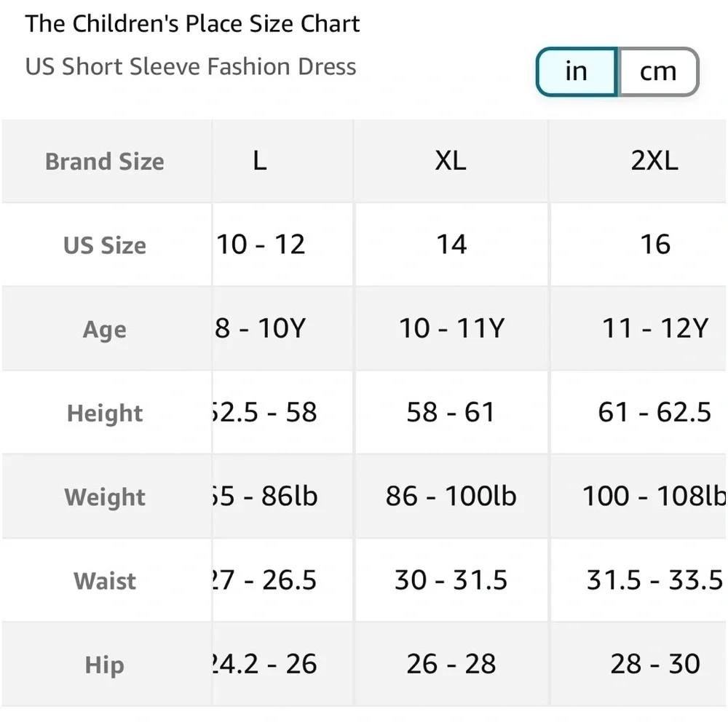Click the 10 - 11Y age cell
Image resolution: width=728 pixels, height=728 pixels.
pos(451,328)
